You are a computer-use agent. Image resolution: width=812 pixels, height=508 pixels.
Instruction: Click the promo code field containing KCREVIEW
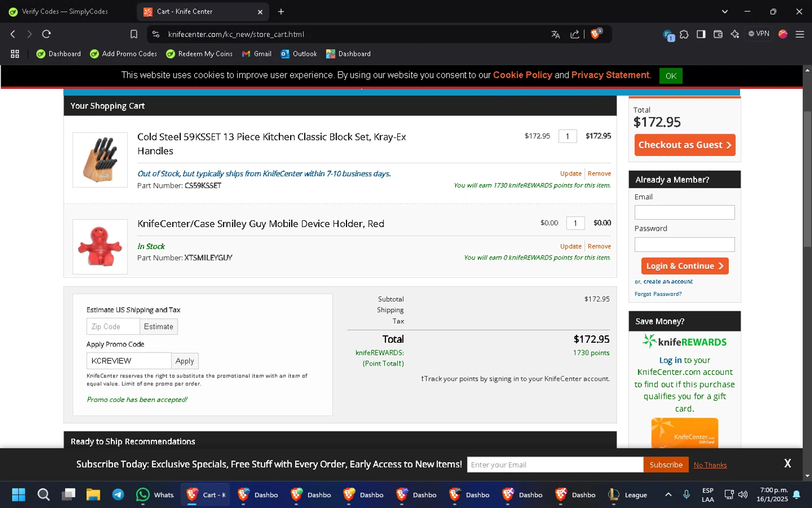(x=129, y=361)
